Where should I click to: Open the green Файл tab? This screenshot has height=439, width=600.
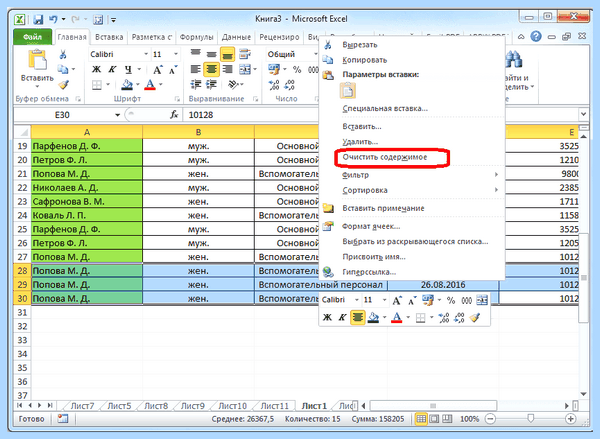click(x=33, y=37)
